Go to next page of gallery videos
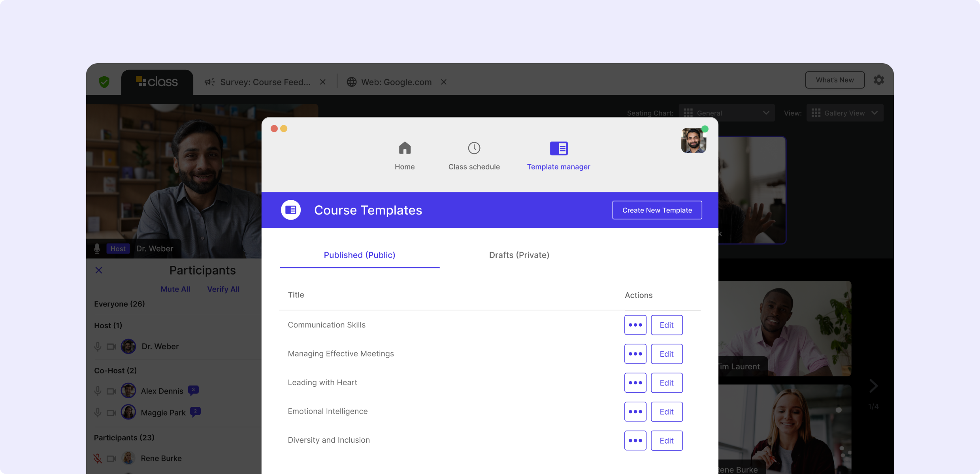Viewport: 980px width, 474px height. pyautogui.click(x=873, y=386)
